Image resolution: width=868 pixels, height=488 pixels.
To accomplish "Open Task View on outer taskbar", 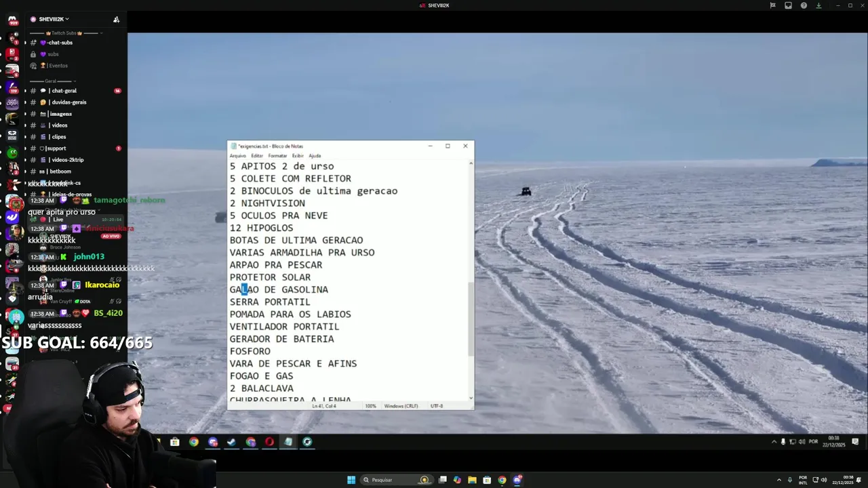I will point(443,480).
